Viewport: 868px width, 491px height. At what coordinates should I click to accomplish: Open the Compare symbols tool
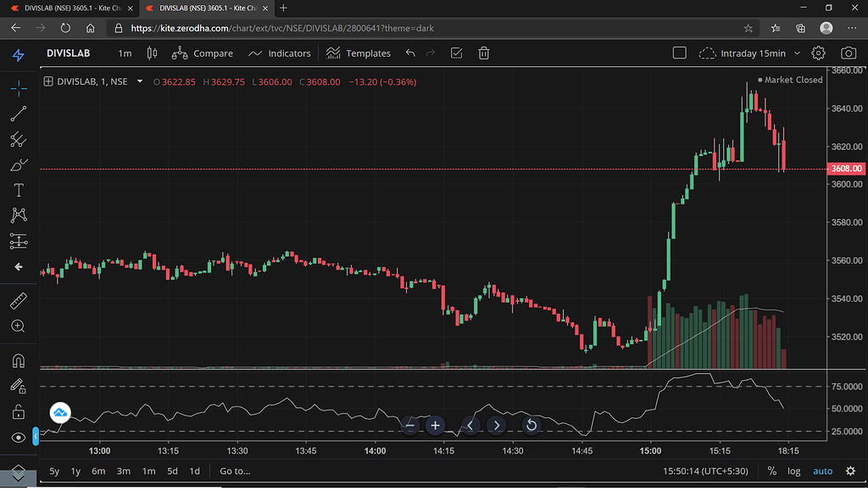pos(203,53)
